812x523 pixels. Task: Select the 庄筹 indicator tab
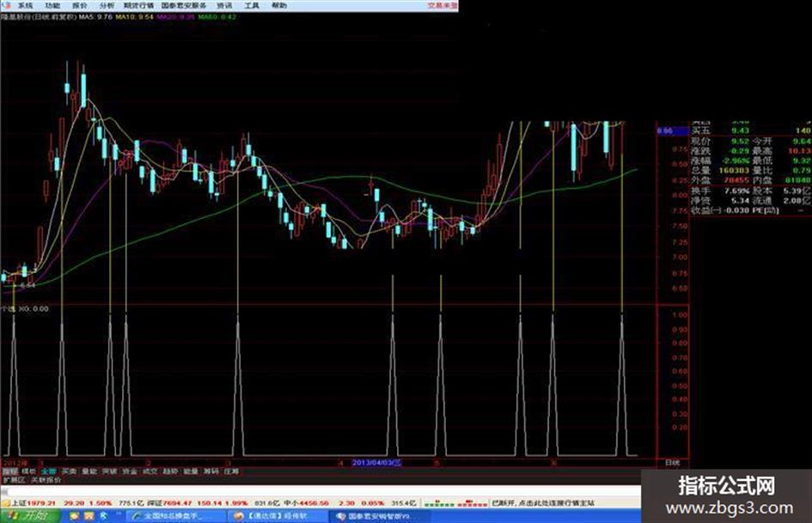(x=231, y=471)
